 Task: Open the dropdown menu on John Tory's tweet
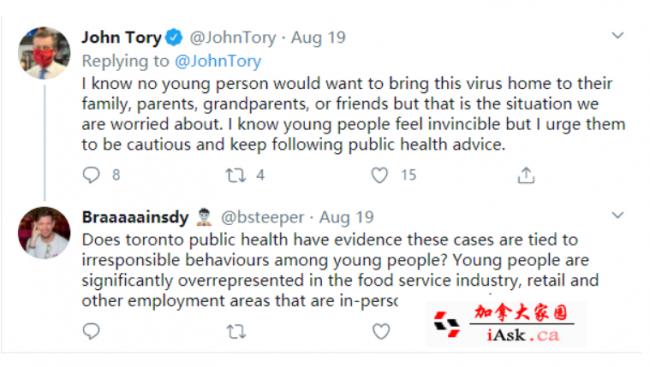click(x=618, y=36)
